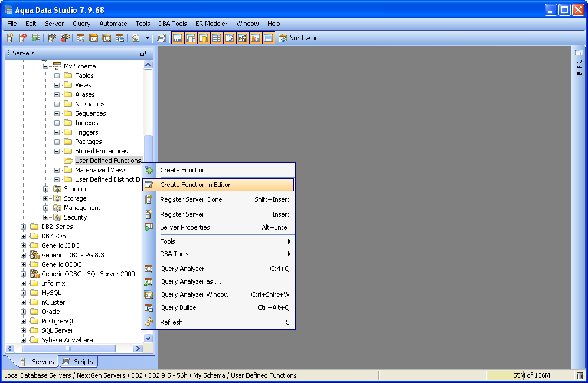
Task: Click the calculator-style toolbar icon
Action: pos(161,38)
